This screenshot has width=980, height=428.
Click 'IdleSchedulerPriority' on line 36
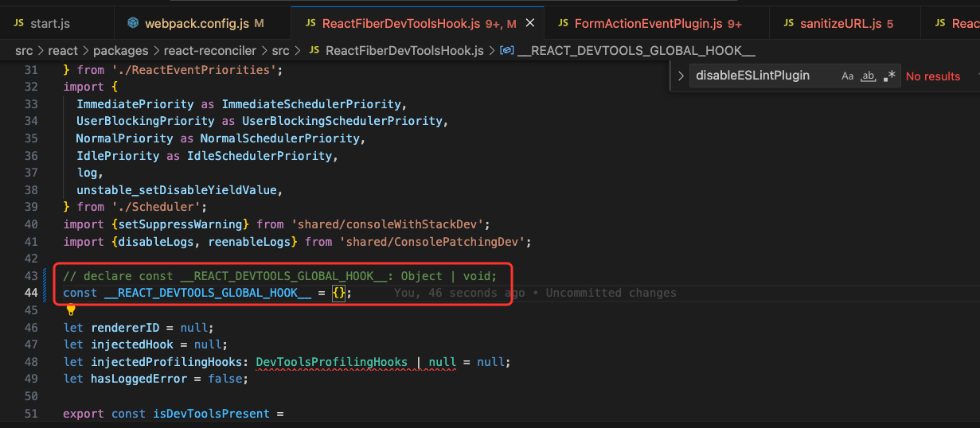[x=259, y=156]
